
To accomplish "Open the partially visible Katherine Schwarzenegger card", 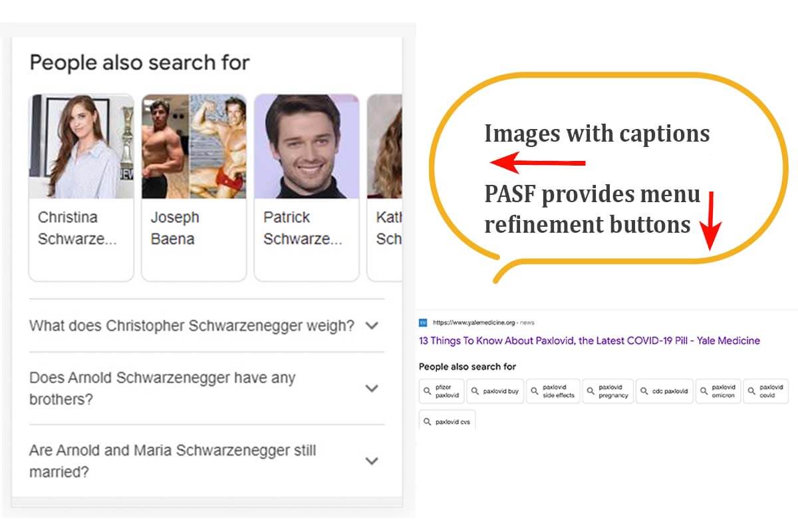I will 385,187.
